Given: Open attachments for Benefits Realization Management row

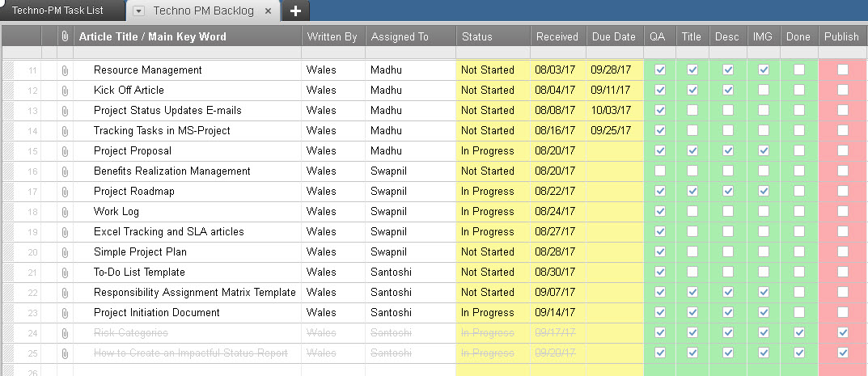Looking at the screenshot, I should coord(65,171).
